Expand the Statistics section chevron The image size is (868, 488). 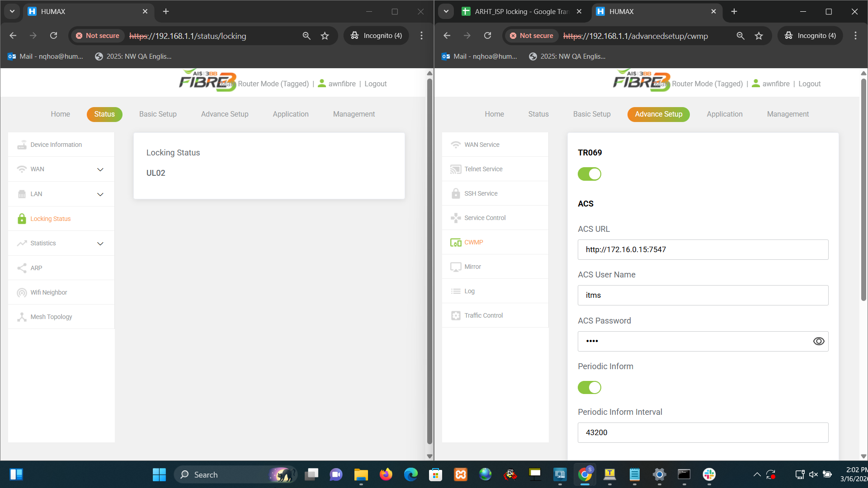pyautogui.click(x=100, y=244)
